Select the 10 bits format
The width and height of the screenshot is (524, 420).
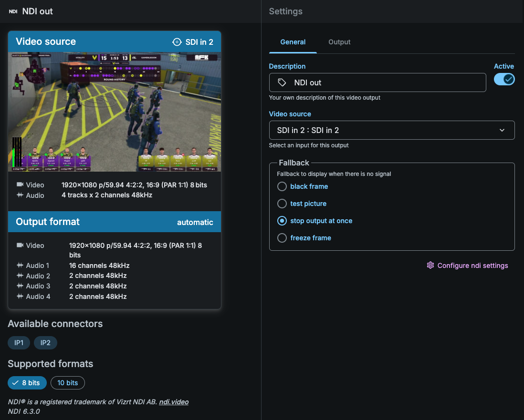point(67,382)
